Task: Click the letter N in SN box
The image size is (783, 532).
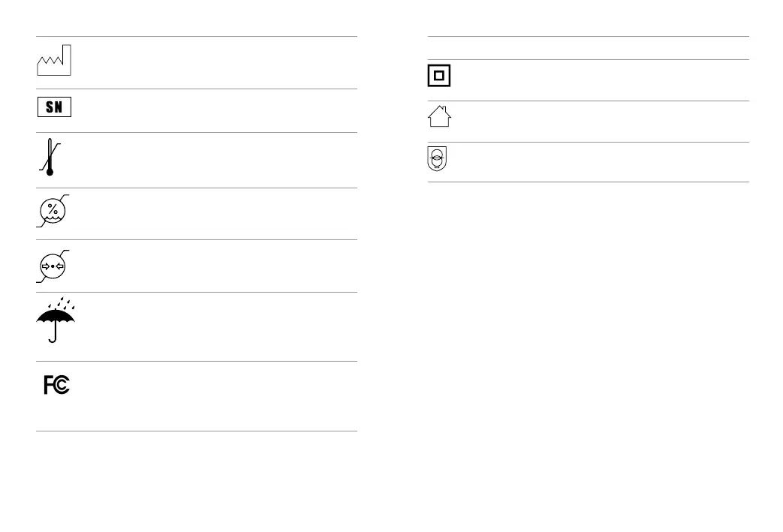Action: (x=59, y=107)
